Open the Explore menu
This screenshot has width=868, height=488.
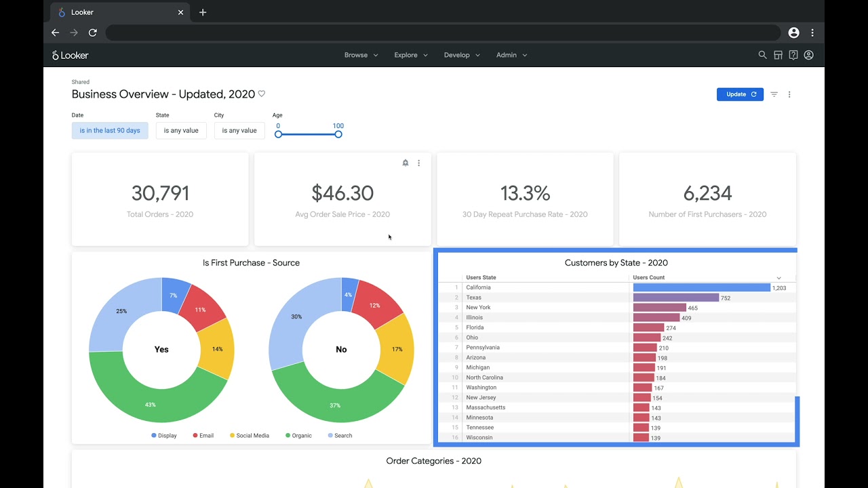pos(411,55)
